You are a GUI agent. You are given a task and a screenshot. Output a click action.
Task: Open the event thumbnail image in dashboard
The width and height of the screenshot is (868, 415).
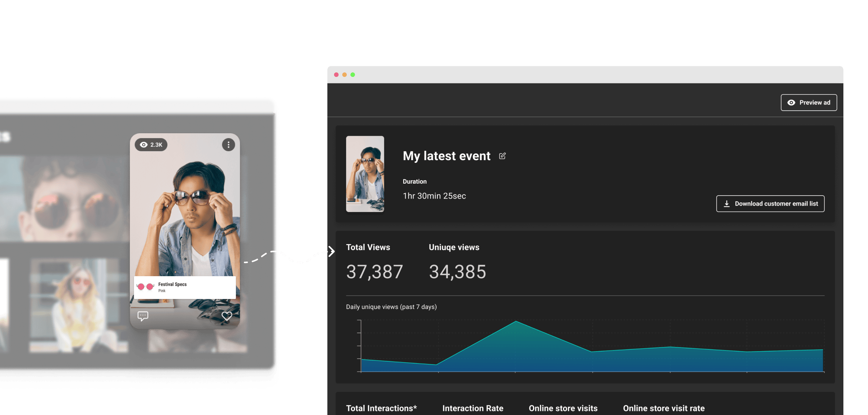pos(365,174)
